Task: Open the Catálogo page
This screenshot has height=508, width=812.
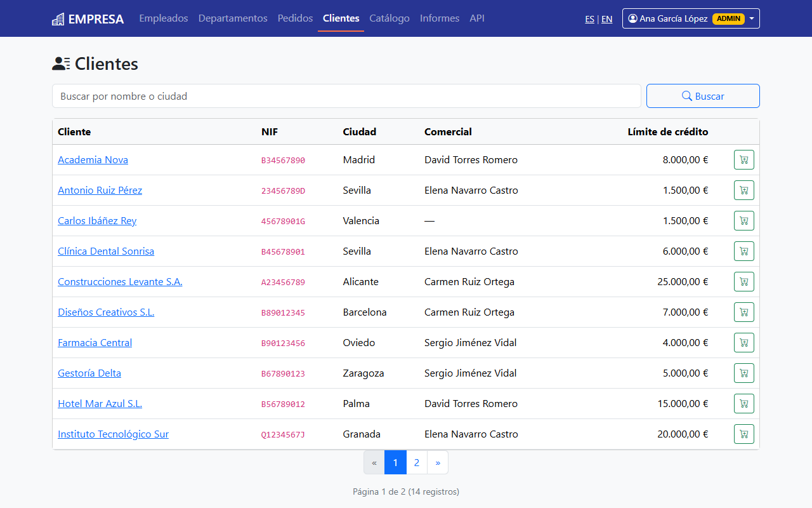Action: point(390,18)
